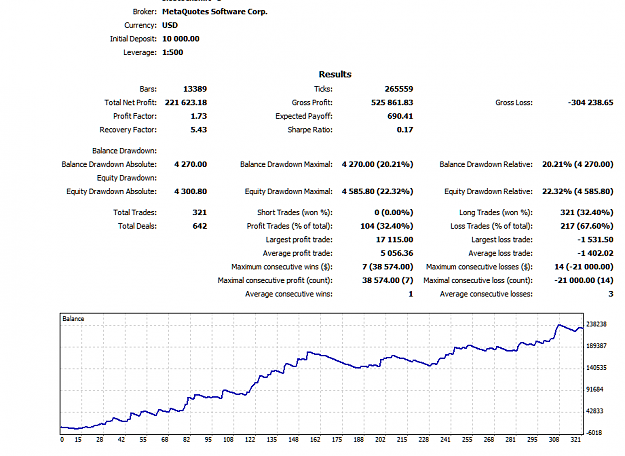Click Average consecutive wins value 1
Screen dimensions: 625x456
click(x=411, y=294)
